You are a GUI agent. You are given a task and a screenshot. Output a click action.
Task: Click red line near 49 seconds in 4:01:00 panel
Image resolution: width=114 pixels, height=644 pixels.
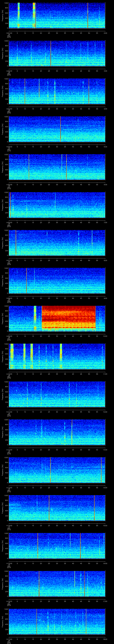coord(88,16)
